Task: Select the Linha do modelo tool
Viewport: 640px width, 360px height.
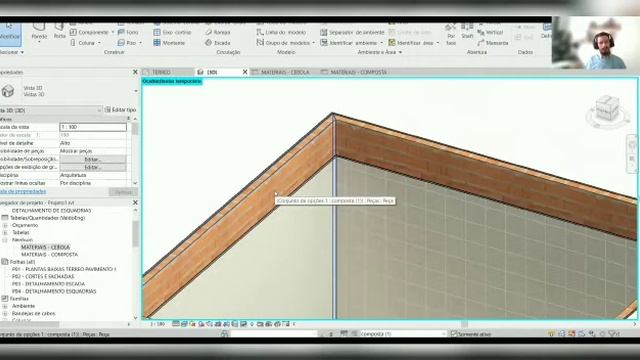Action: 281,32
